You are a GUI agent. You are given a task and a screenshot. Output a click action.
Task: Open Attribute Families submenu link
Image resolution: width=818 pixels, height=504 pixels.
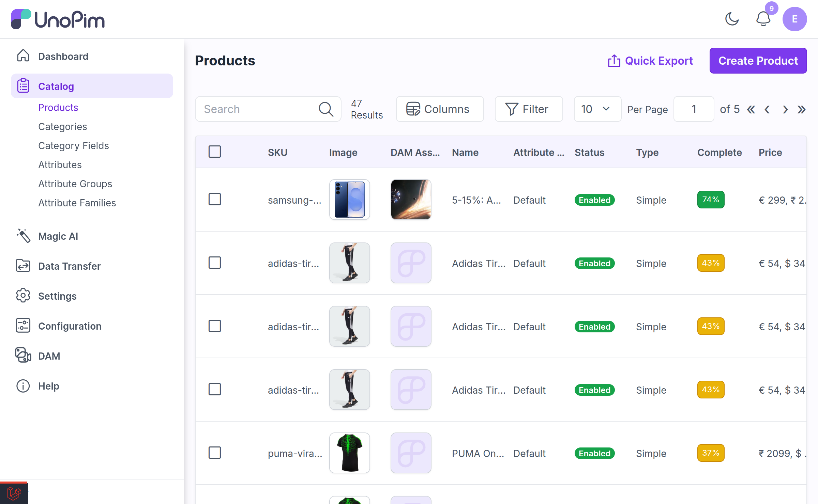click(x=77, y=203)
